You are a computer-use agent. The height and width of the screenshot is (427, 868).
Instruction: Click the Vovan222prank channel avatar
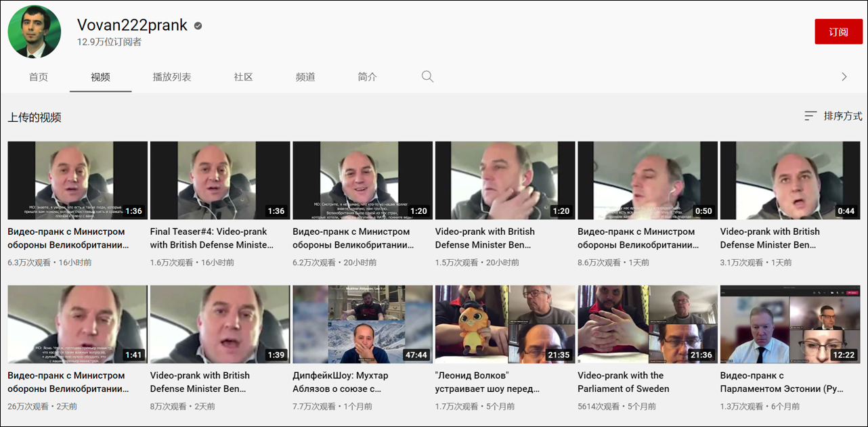coord(35,32)
